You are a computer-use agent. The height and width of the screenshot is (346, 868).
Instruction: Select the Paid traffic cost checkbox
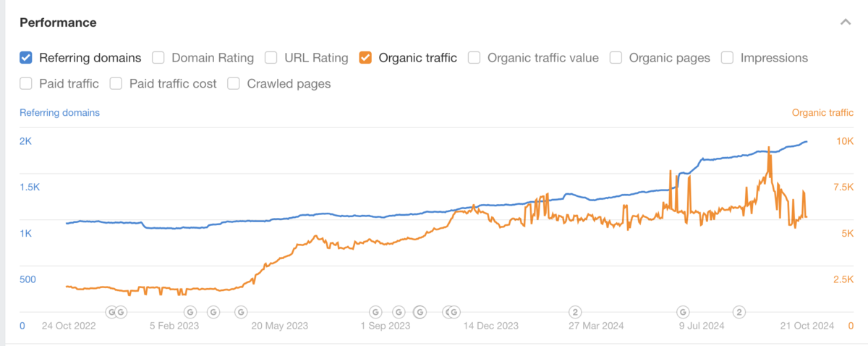click(x=116, y=84)
